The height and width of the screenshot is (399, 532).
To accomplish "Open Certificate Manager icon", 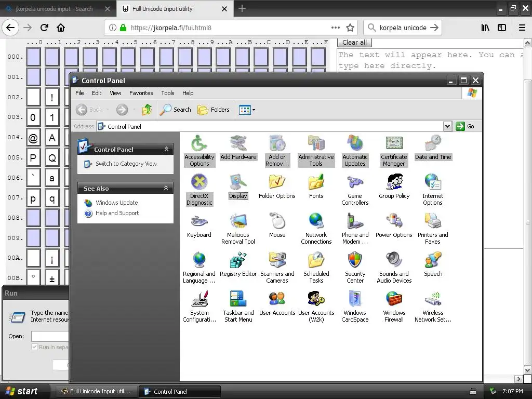I will coord(394,151).
